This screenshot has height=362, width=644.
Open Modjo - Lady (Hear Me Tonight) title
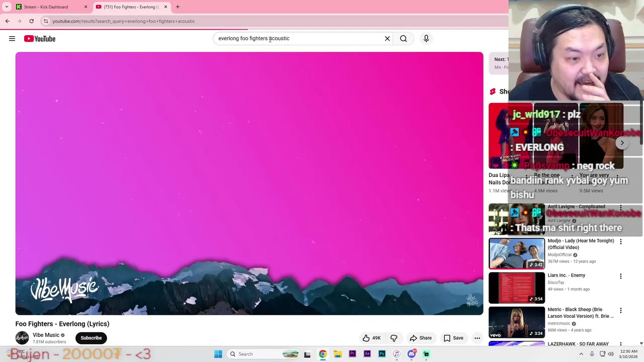[581, 244]
